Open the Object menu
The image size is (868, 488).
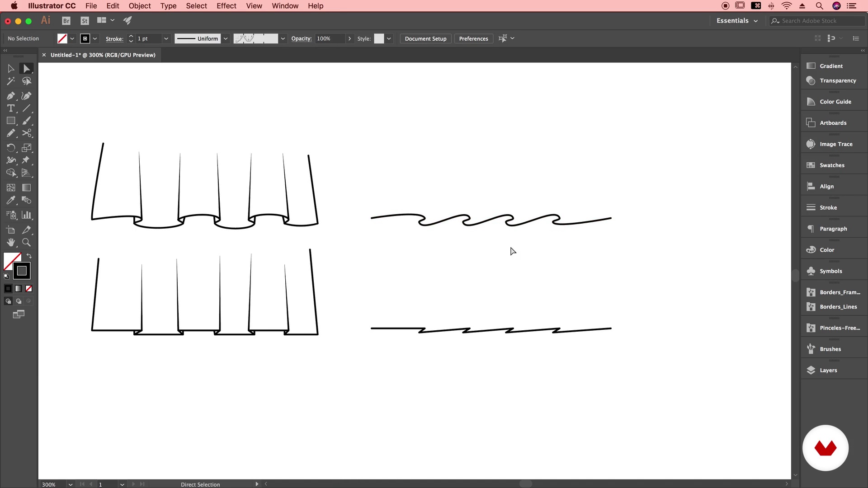(x=140, y=6)
